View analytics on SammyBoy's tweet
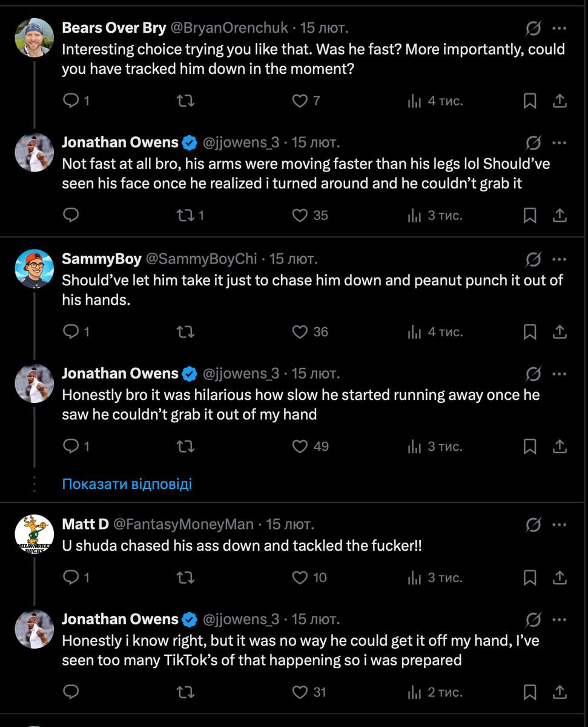588x727 pixels. coord(415,331)
